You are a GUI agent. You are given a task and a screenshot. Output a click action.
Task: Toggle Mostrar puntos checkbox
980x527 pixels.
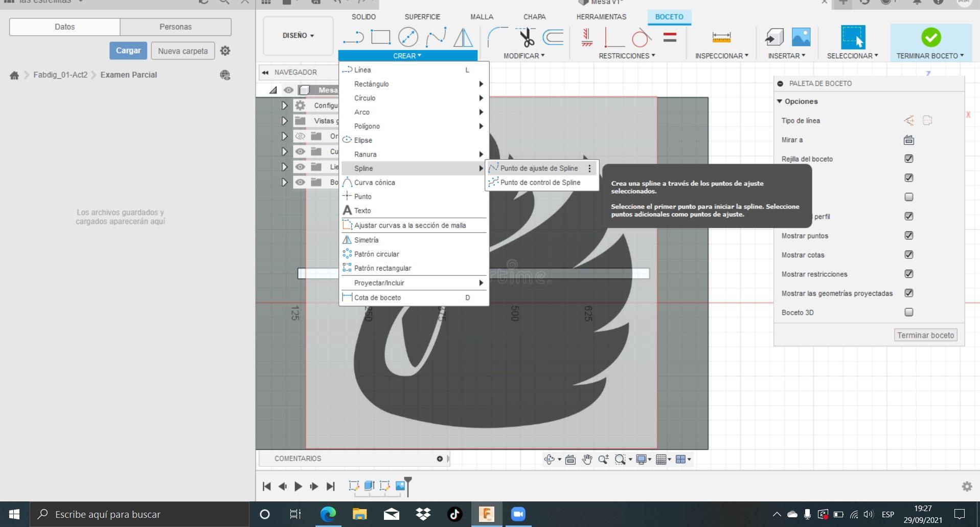coord(908,235)
